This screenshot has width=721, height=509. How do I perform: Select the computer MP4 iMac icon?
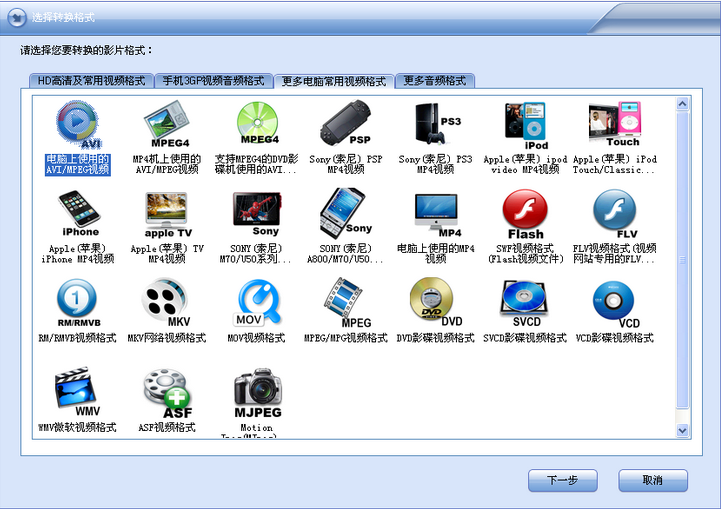(x=437, y=215)
